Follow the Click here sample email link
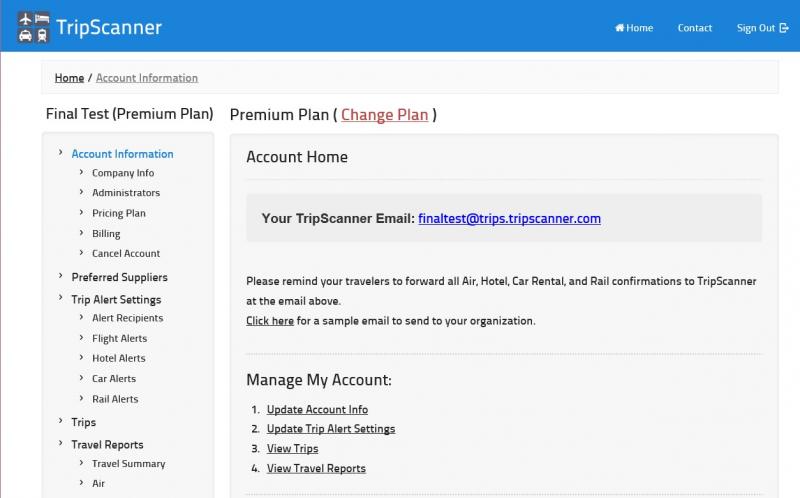 pos(270,321)
